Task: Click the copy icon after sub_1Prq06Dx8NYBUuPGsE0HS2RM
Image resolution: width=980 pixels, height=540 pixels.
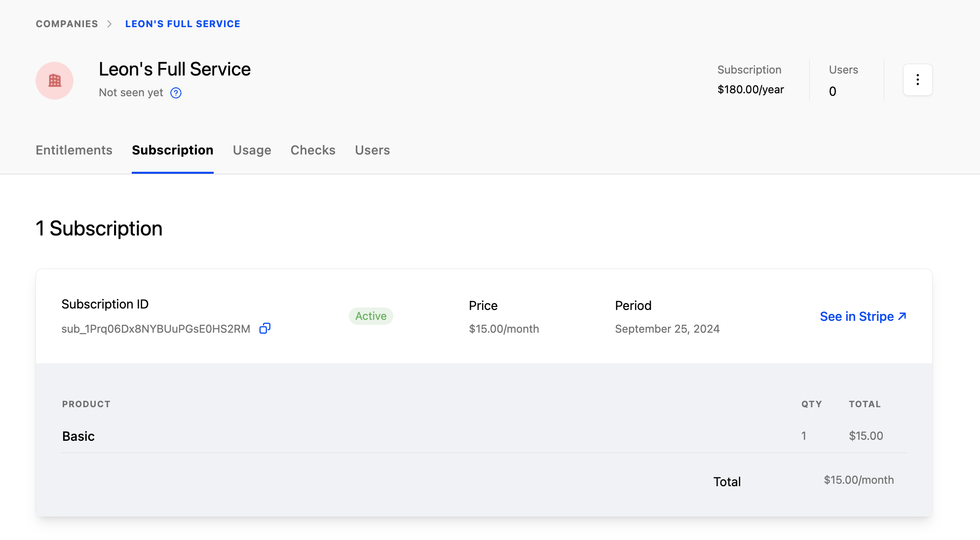Action: (x=265, y=328)
